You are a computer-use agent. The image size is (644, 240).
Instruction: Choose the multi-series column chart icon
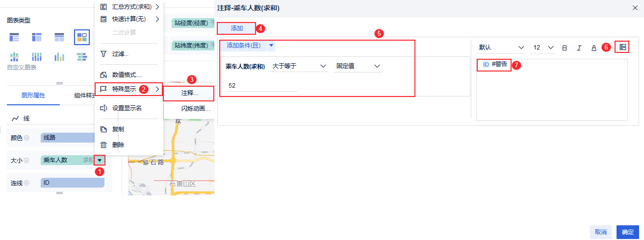tap(37, 57)
